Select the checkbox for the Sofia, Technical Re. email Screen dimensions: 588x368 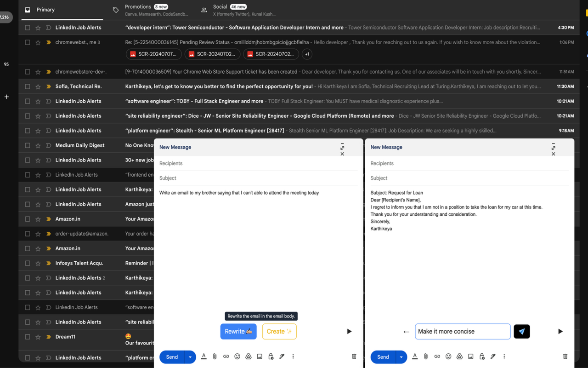[28, 86]
